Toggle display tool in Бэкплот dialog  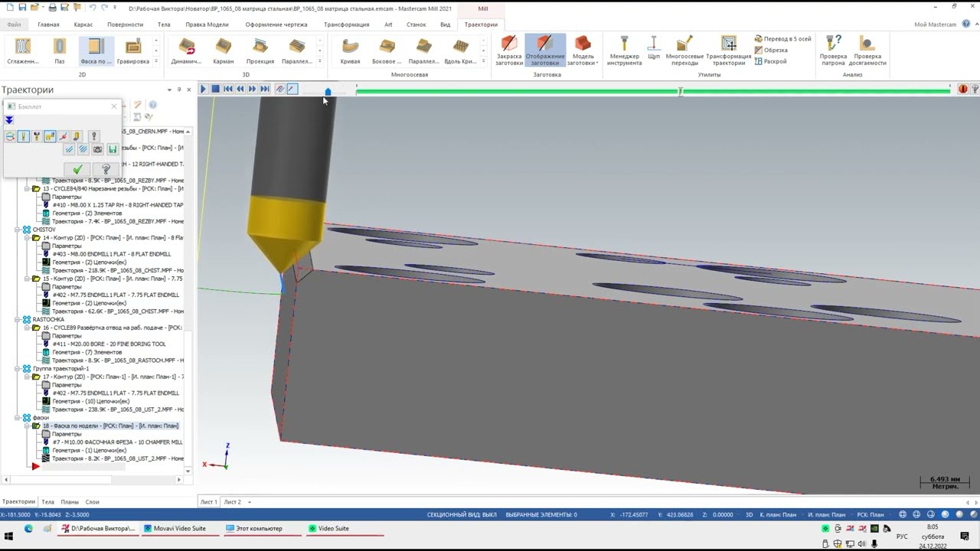tap(24, 136)
